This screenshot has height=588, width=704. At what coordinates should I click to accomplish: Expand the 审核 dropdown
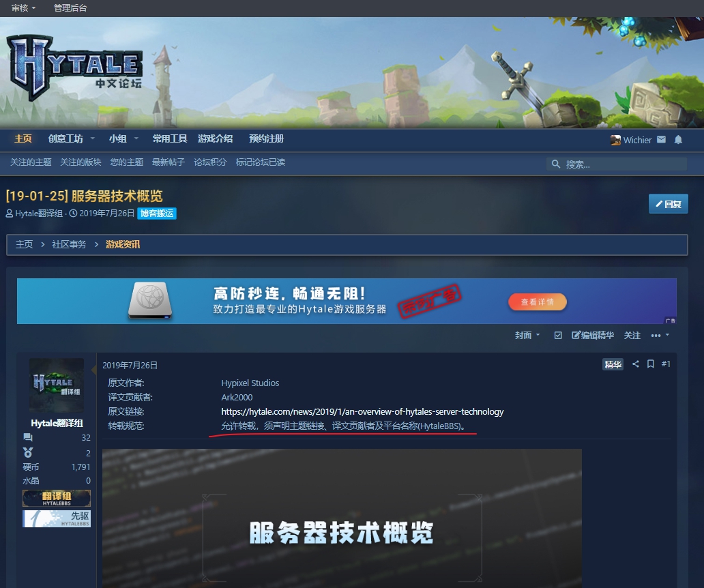23,8
